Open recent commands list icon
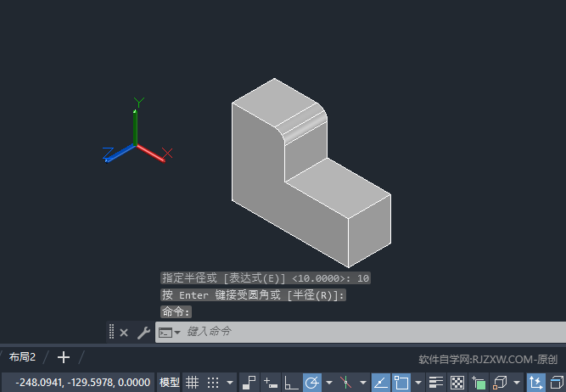This screenshot has width=566, height=392. [x=170, y=332]
